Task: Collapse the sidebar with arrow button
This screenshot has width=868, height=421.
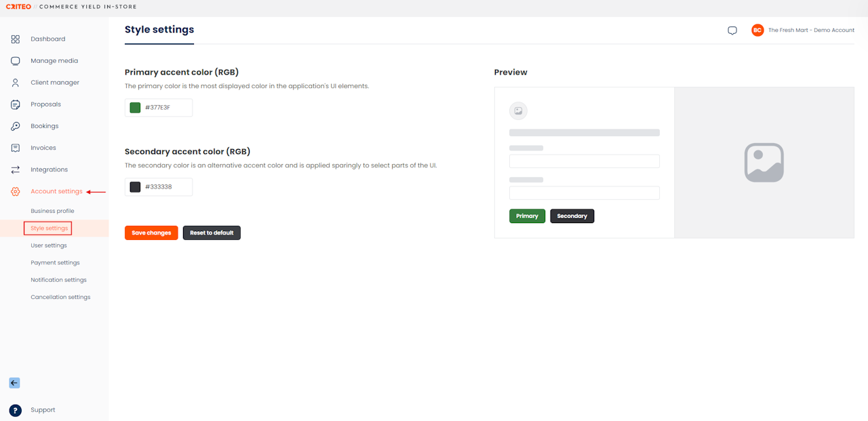Action: click(14, 383)
